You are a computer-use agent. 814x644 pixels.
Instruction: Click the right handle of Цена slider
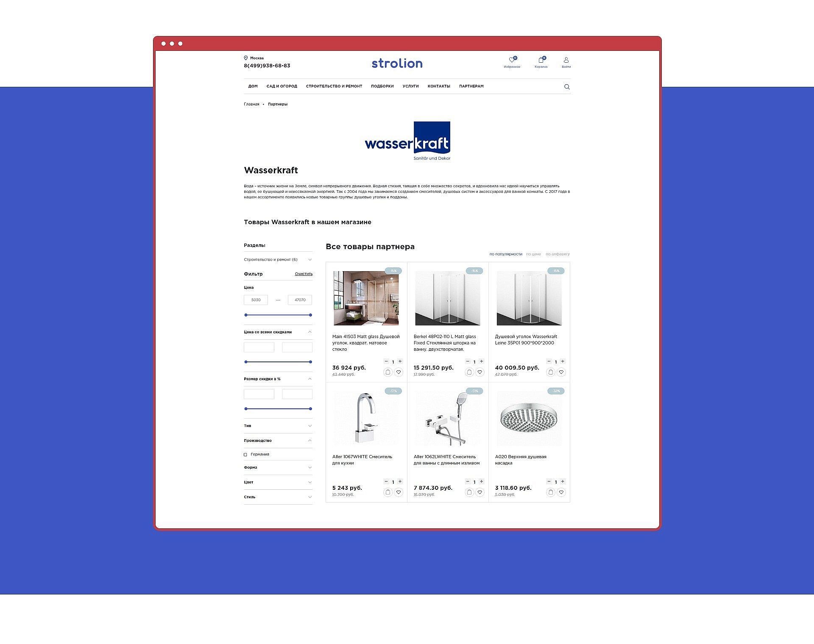[x=310, y=315]
